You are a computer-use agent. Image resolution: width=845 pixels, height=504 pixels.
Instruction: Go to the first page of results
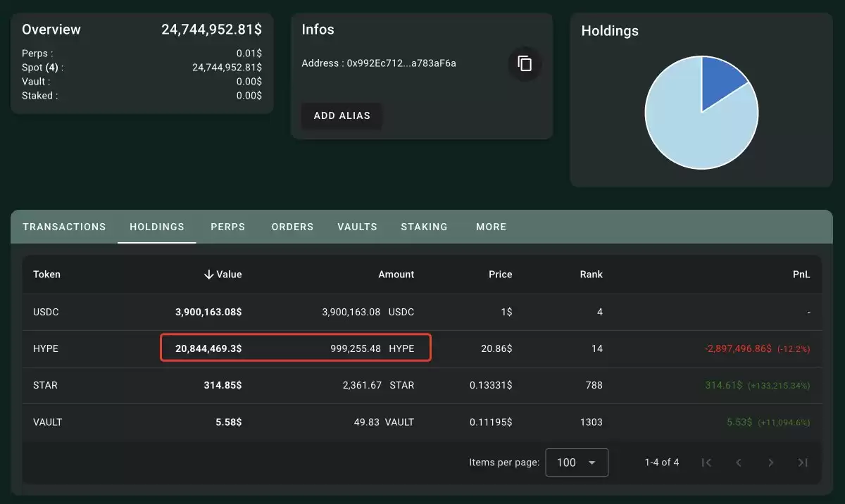706,462
